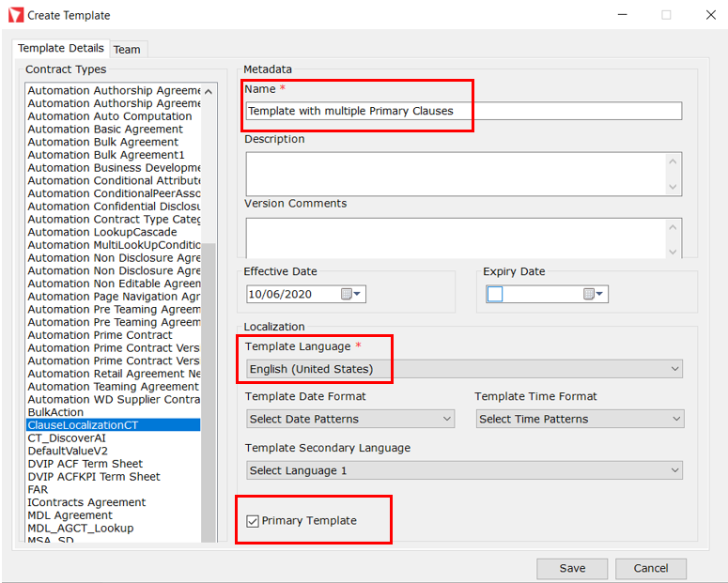Image resolution: width=728 pixels, height=583 pixels.
Task: Click the Create Template app logo icon
Action: pos(15,15)
